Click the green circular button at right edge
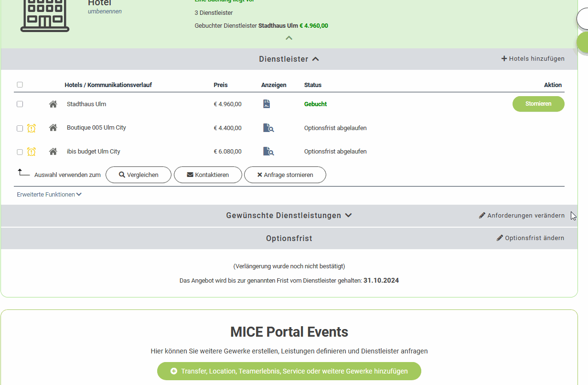Viewport: 588px width, 385px height. point(583,42)
